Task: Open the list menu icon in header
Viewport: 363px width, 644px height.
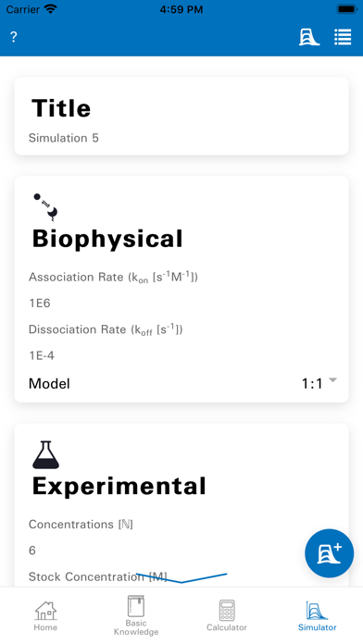Action: click(x=343, y=37)
